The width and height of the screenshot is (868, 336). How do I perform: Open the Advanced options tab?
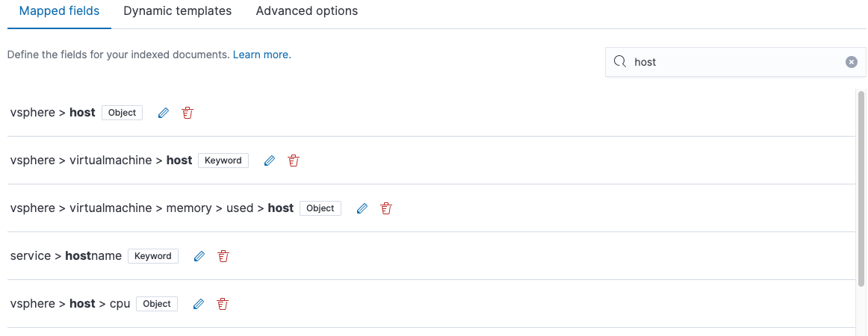307,11
